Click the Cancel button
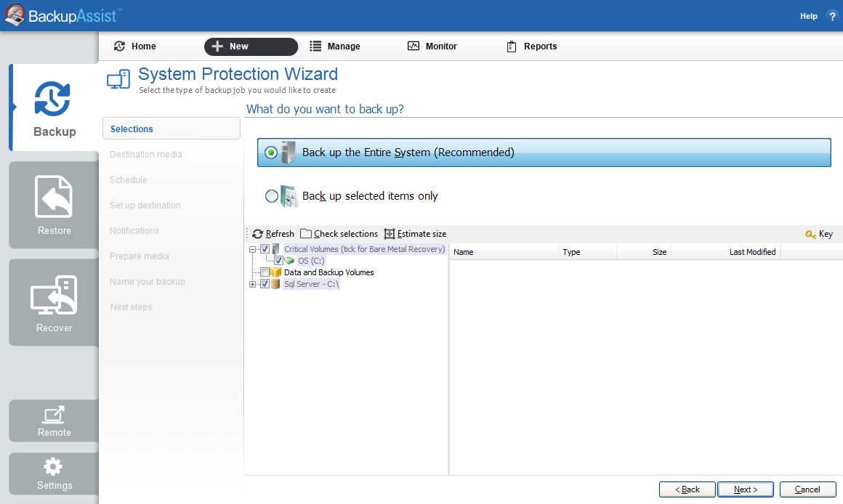843x504 pixels. [807, 489]
